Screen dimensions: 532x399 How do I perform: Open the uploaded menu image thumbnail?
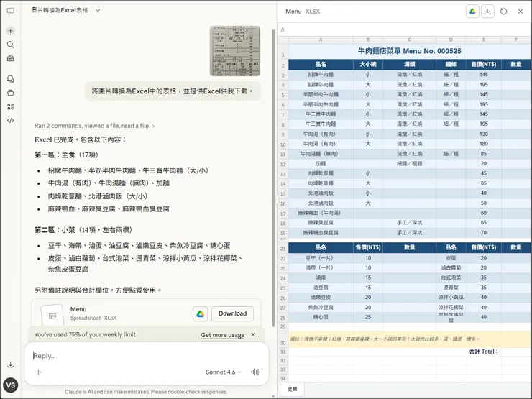[x=235, y=51]
